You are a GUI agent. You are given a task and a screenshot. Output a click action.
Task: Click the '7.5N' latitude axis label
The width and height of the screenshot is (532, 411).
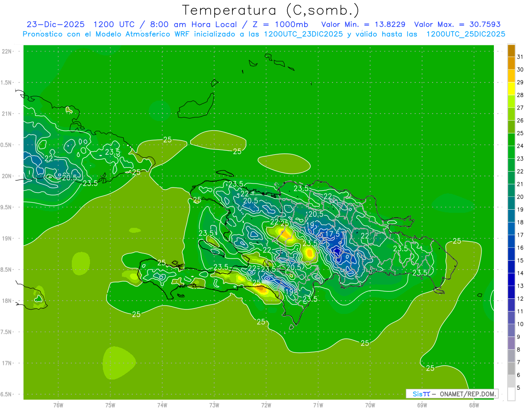(x=7, y=332)
